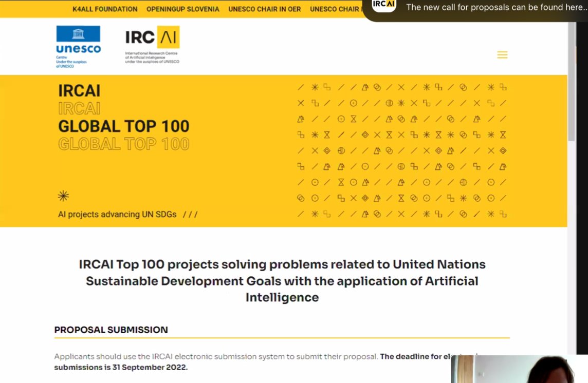Click the outlined GLOBAL TOP 100 text

(124, 144)
